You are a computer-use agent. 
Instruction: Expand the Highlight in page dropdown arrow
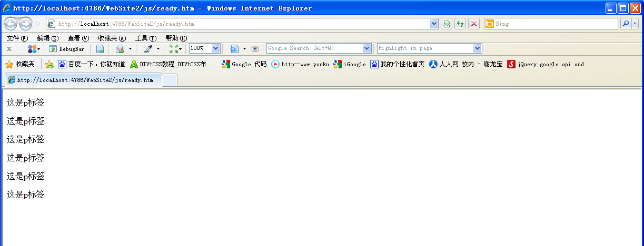pyautogui.click(x=478, y=48)
